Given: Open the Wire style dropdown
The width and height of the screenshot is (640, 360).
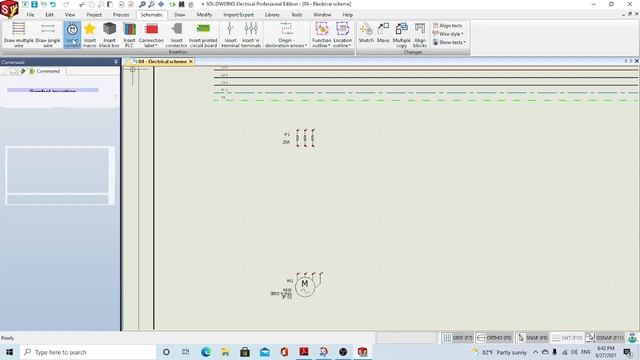Looking at the screenshot, I should pos(448,34).
